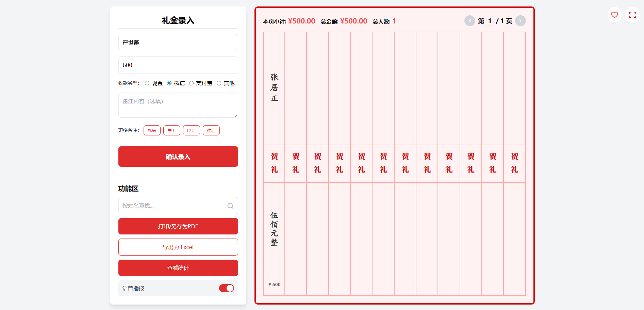Select the 支付宝 payment type

click(191, 83)
